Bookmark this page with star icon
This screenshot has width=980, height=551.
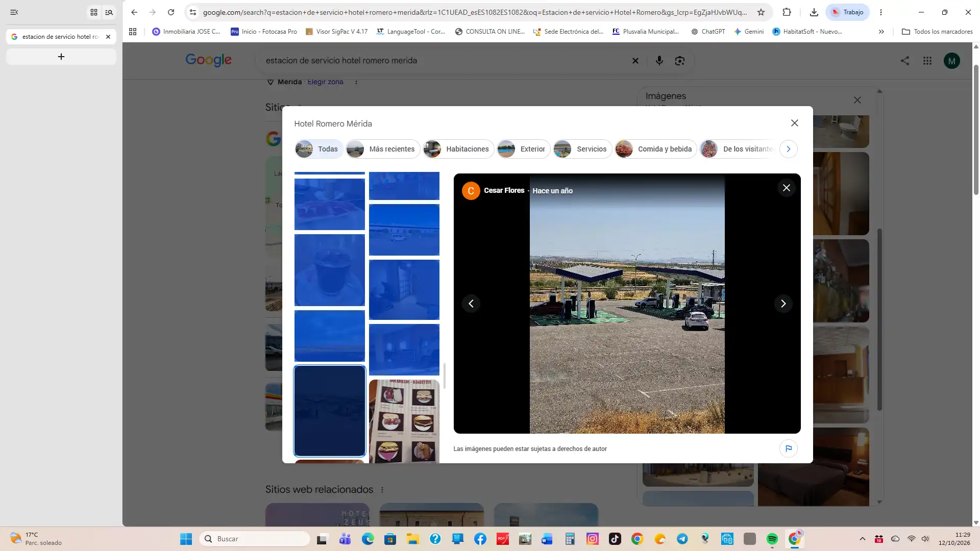coord(761,12)
